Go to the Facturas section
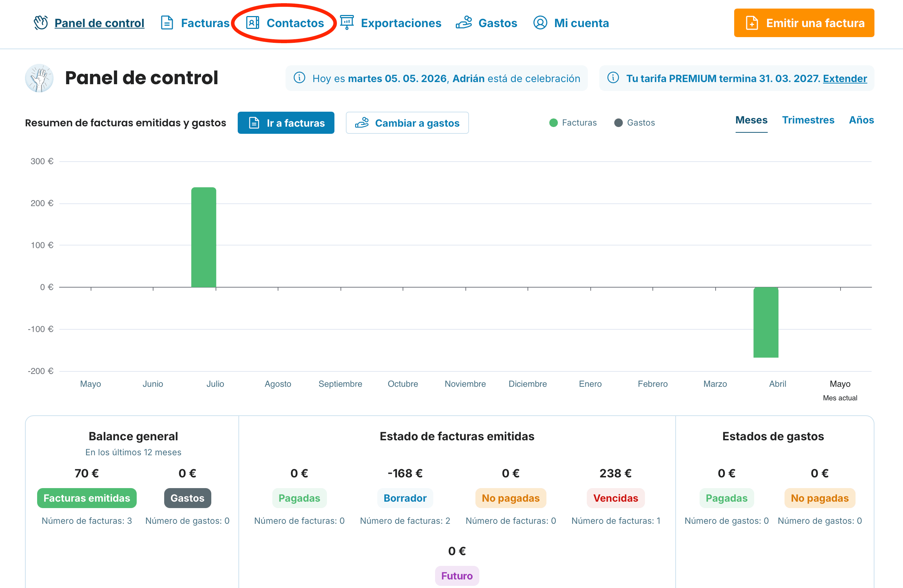903x588 pixels. click(x=205, y=23)
